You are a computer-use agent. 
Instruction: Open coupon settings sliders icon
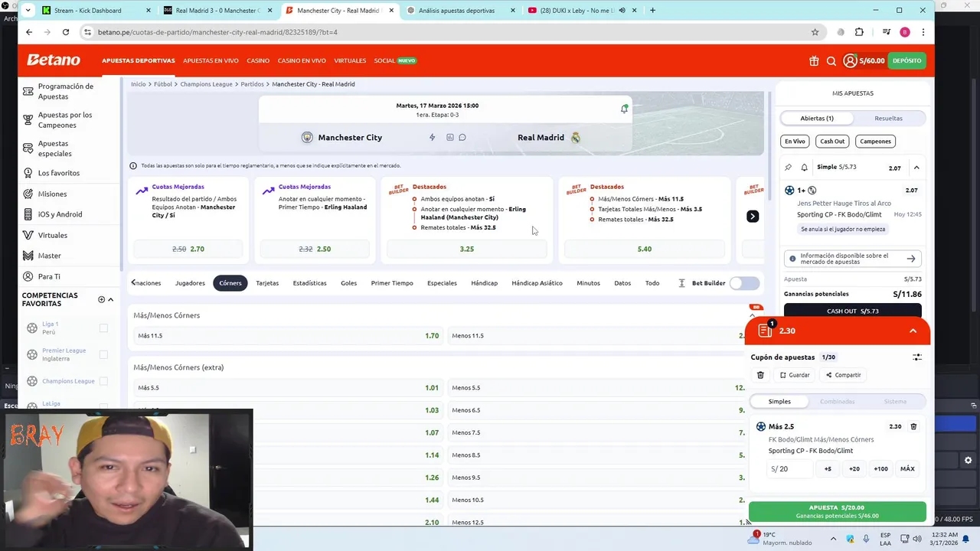click(917, 357)
